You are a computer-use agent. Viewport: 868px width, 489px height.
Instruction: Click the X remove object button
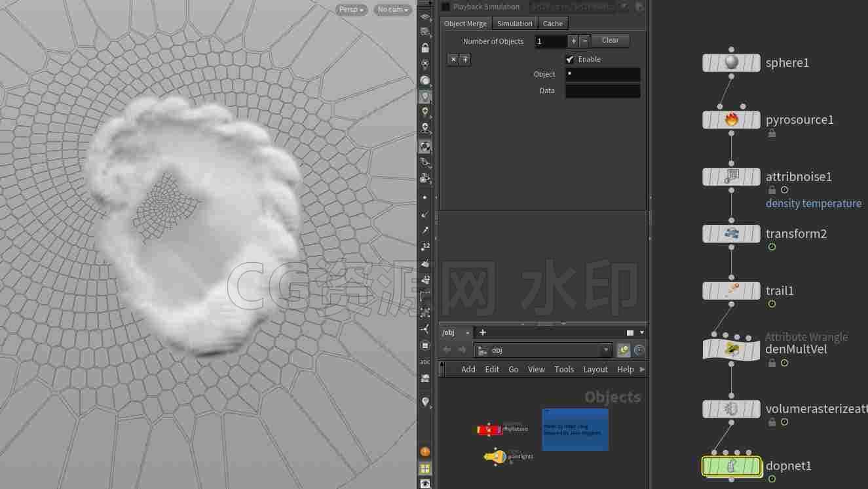coord(453,59)
